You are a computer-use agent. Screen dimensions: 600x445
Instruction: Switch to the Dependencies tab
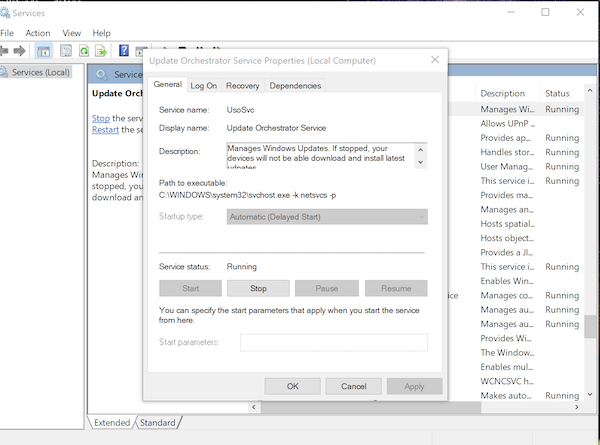295,86
